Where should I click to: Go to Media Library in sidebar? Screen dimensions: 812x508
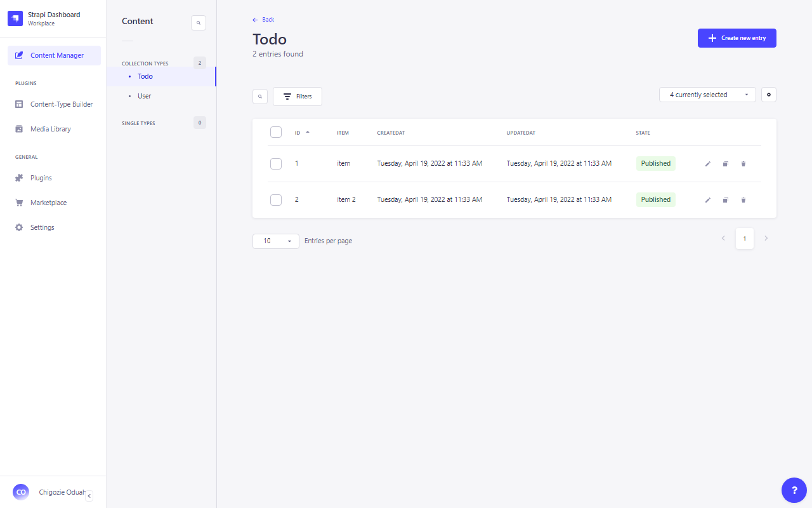[x=51, y=129]
